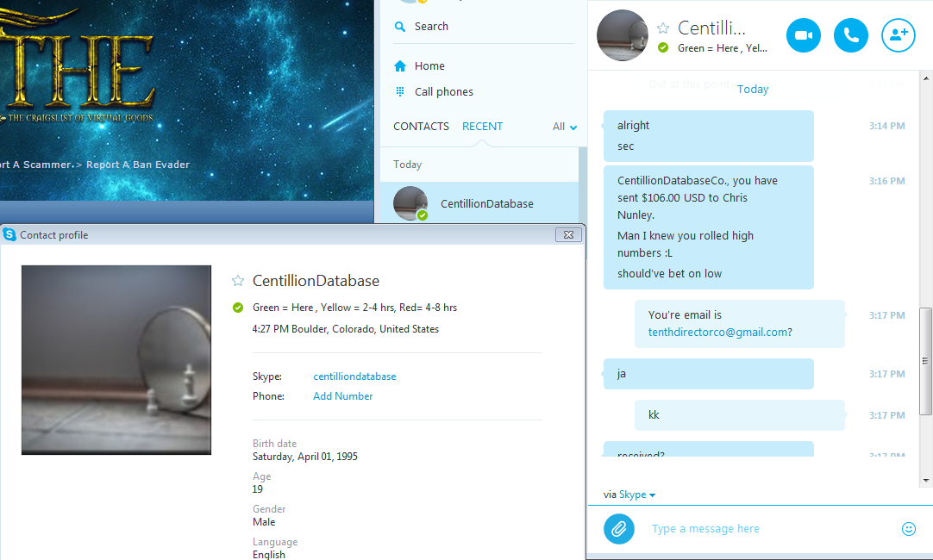Open Home in Skype sidebar
Image resolution: width=933 pixels, height=560 pixels.
tap(429, 66)
